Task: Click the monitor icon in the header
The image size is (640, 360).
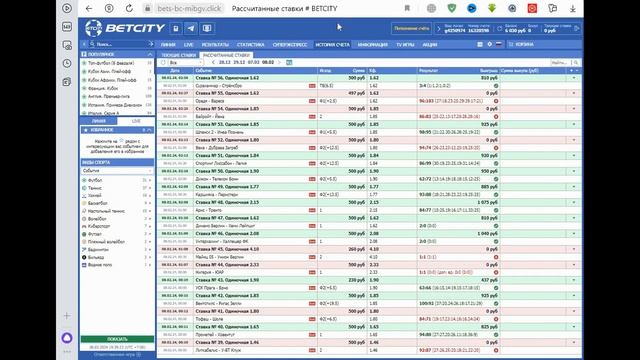Action: [207, 28]
